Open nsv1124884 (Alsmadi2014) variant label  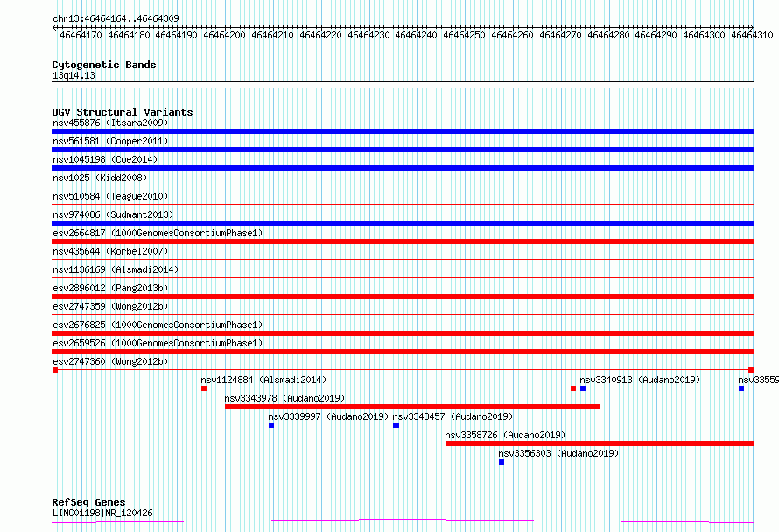tap(263, 380)
